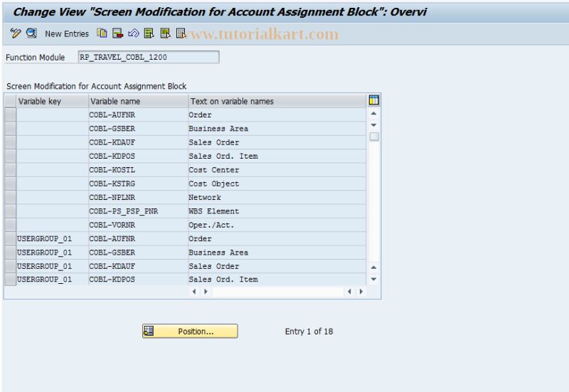The image size is (569, 392).
Task: Click 'Sales Order' text in COBL-KDAUF blank-key row
Action: (x=214, y=142)
